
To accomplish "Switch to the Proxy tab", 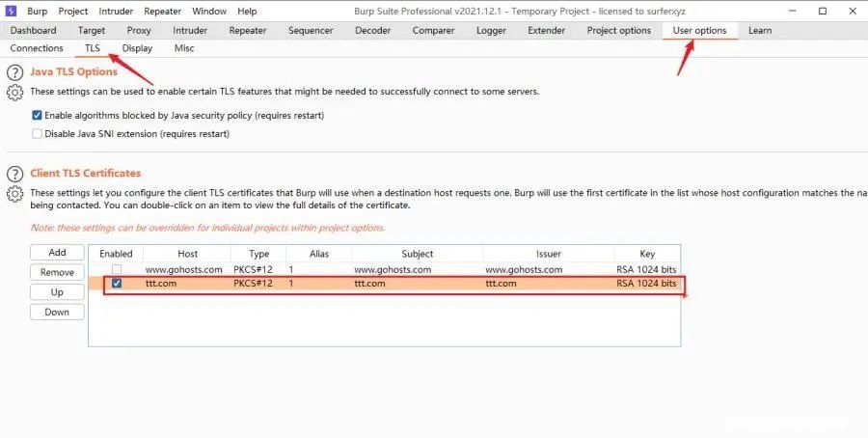I will click(x=139, y=31).
